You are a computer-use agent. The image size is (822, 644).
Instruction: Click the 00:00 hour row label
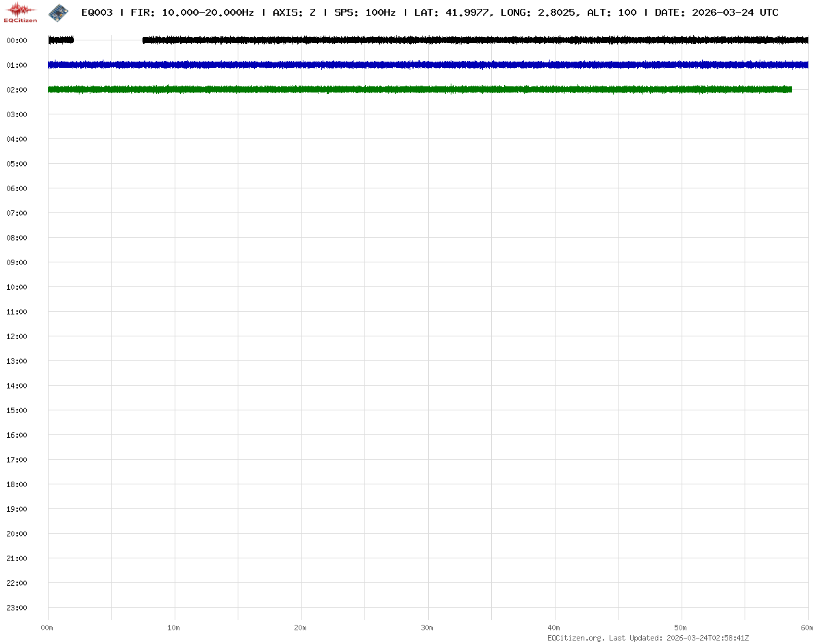[x=16, y=40]
